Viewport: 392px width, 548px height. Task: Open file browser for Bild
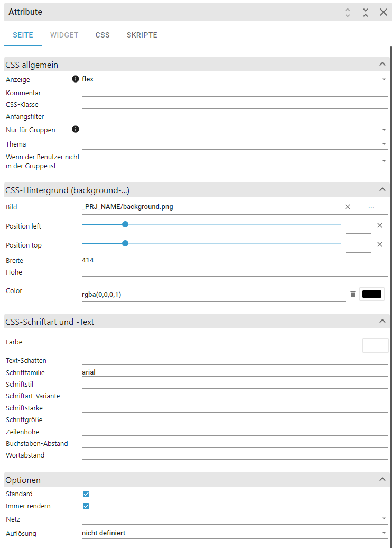click(371, 207)
